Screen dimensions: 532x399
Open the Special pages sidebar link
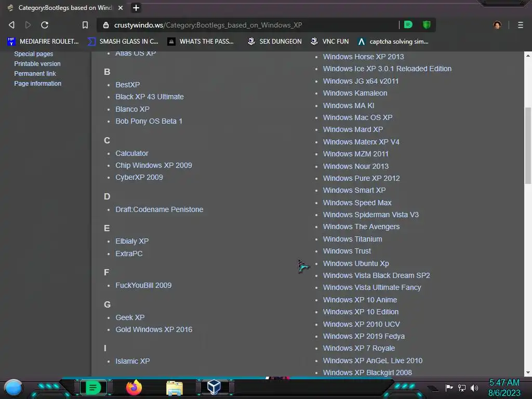pos(34,54)
